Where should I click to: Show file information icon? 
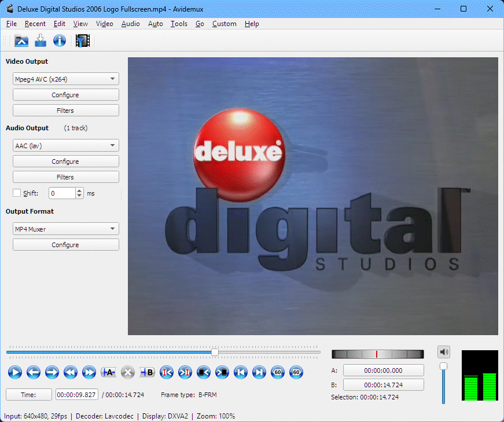pyautogui.click(x=60, y=41)
